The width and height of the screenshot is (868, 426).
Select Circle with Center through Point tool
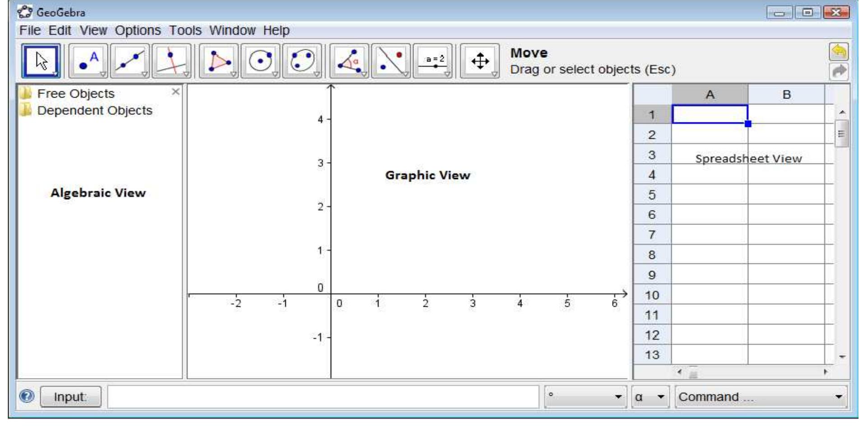(260, 61)
